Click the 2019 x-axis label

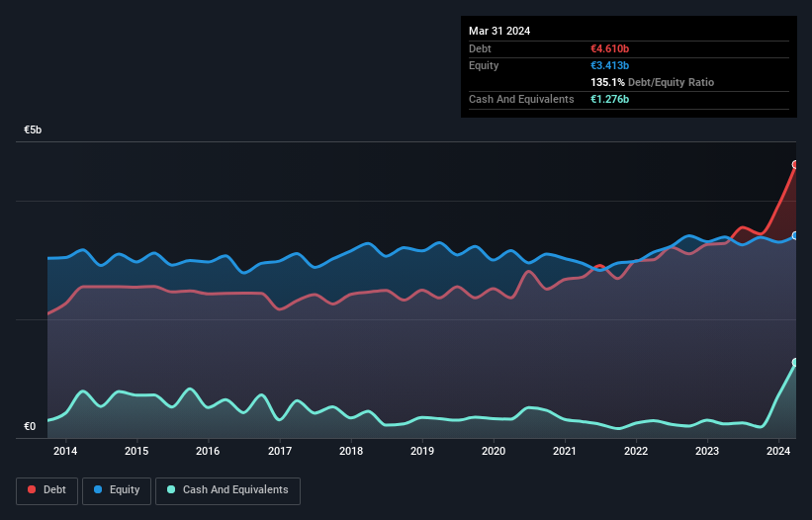(x=422, y=451)
